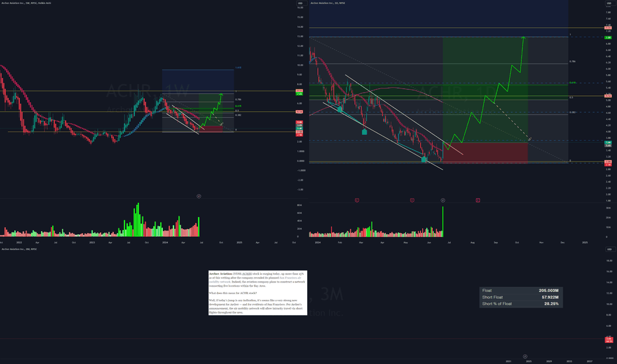Click the 2023 label on the 1W time axis
This screenshot has width=617, height=364.
point(92,242)
